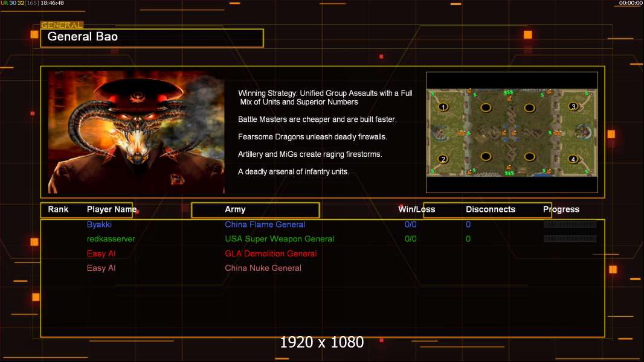Click the Win/Loss column header
The width and height of the screenshot is (644, 362).
tap(416, 209)
